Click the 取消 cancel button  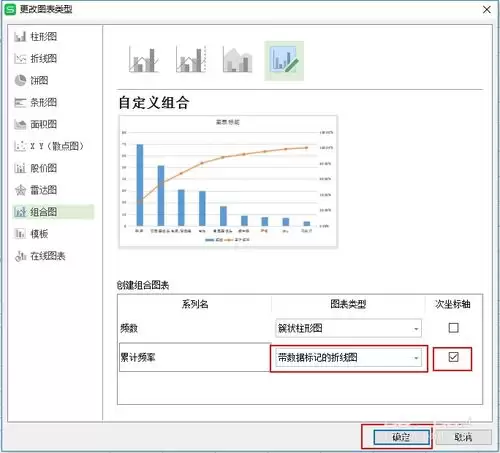tap(463, 437)
